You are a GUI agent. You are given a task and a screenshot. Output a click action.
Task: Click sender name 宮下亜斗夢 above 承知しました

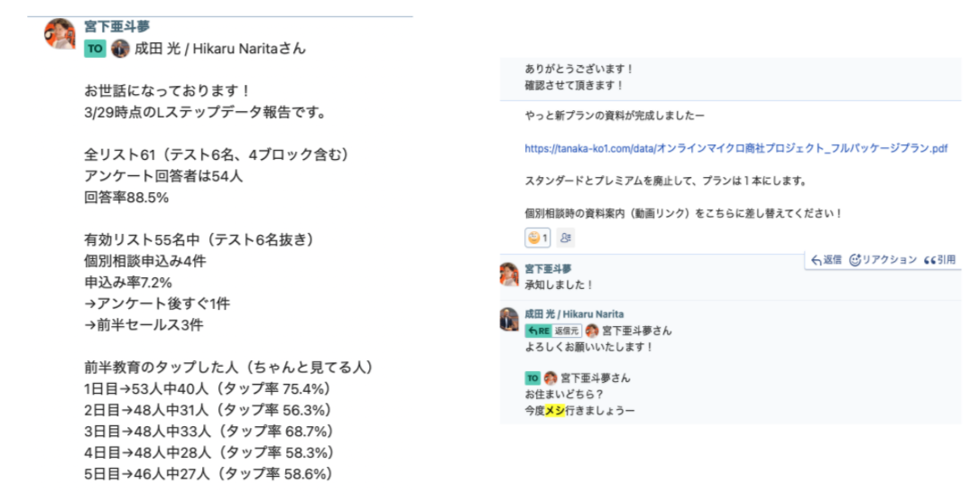point(548,268)
